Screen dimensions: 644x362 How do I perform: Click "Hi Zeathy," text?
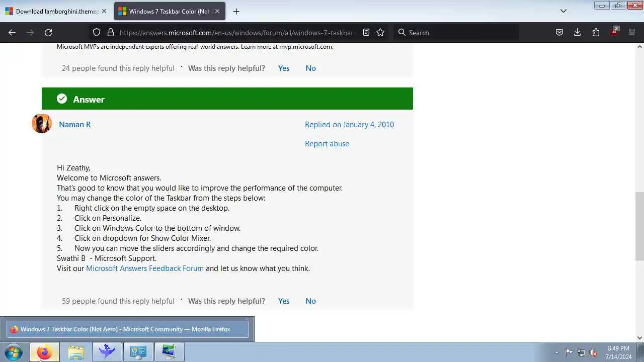click(x=73, y=167)
